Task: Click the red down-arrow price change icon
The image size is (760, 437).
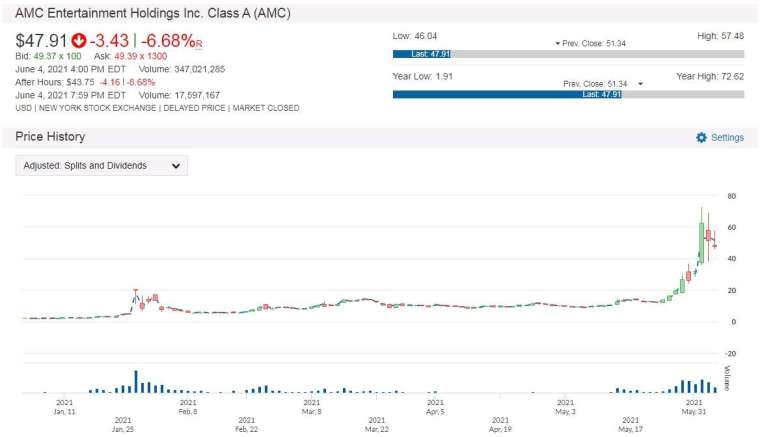Action: 79,41
